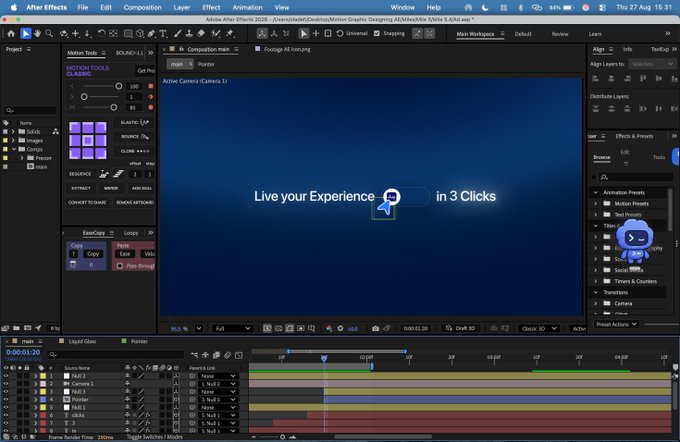The width and height of the screenshot is (680, 442).
Task: Open the Preset Actions dropdown
Action: [616, 324]
